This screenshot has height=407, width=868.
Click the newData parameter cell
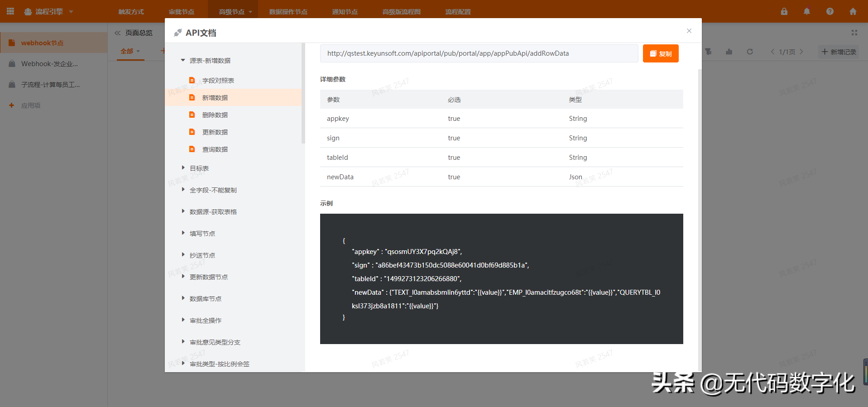(340, 177)
